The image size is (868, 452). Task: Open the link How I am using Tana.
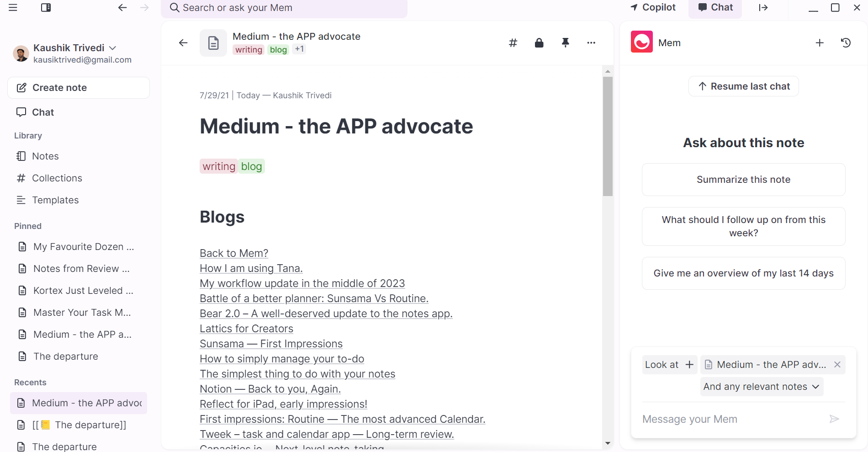[x=251, y=268]
